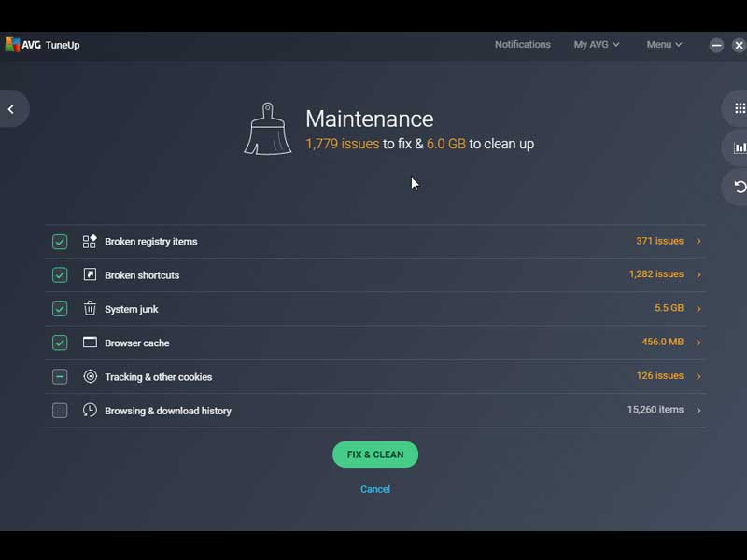
Task: Click the Browsing & download history clock icon
Action: [x=90, y=411]
